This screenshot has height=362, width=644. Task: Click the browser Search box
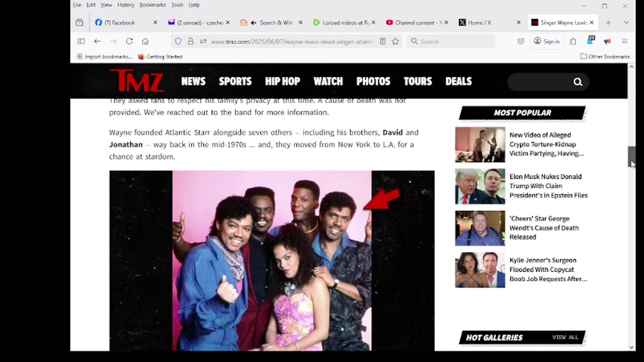[451, 41]
